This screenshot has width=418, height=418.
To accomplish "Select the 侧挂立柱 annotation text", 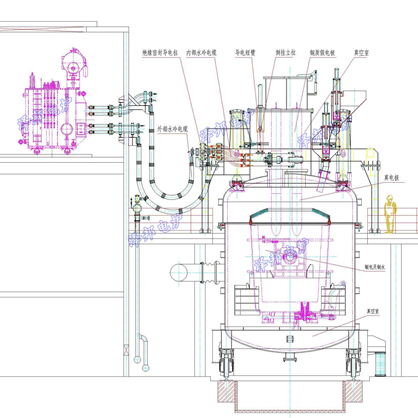I will (x=286, y=53).
